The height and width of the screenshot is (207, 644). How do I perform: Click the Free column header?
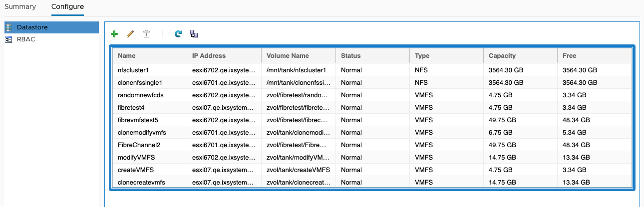pos(570,56)
